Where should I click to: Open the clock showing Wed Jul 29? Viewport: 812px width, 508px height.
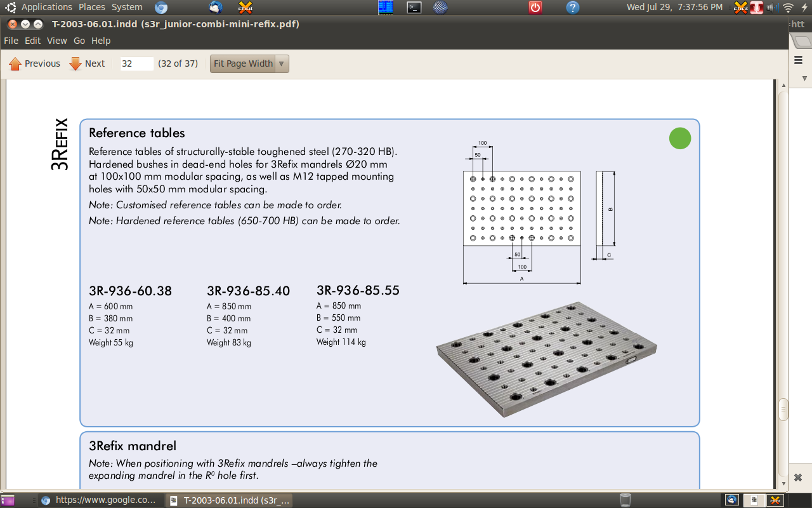(674, 7)
